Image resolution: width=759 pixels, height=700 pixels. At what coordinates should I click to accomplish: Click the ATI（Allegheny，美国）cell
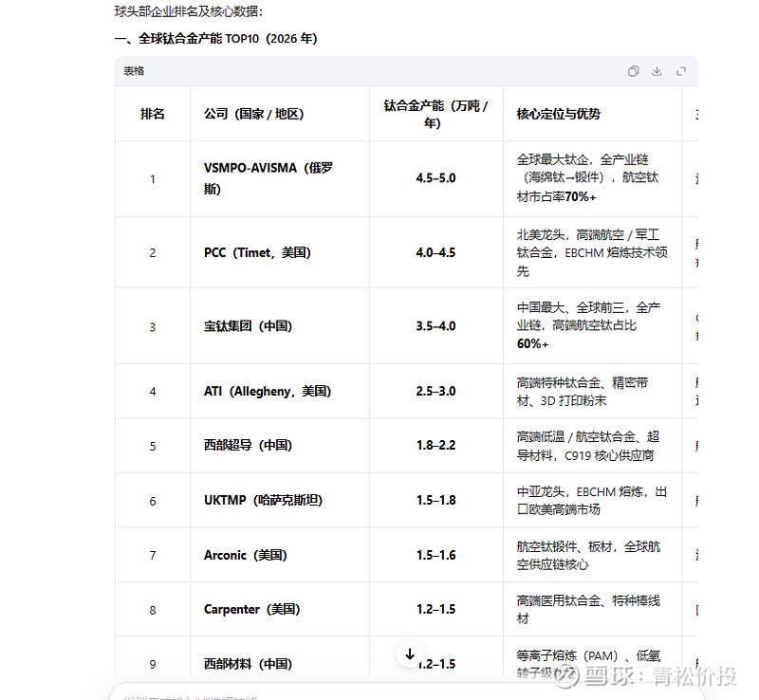[x=280, y=391]
